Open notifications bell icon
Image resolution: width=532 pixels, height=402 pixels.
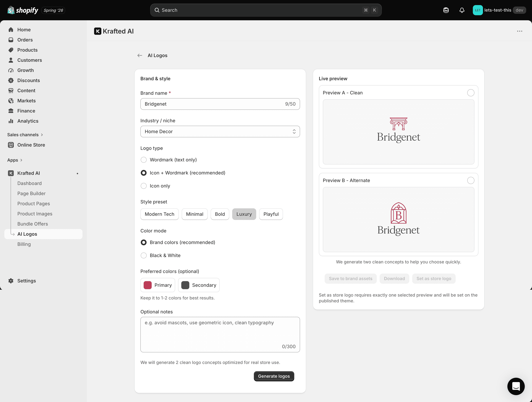coord(462,10)
